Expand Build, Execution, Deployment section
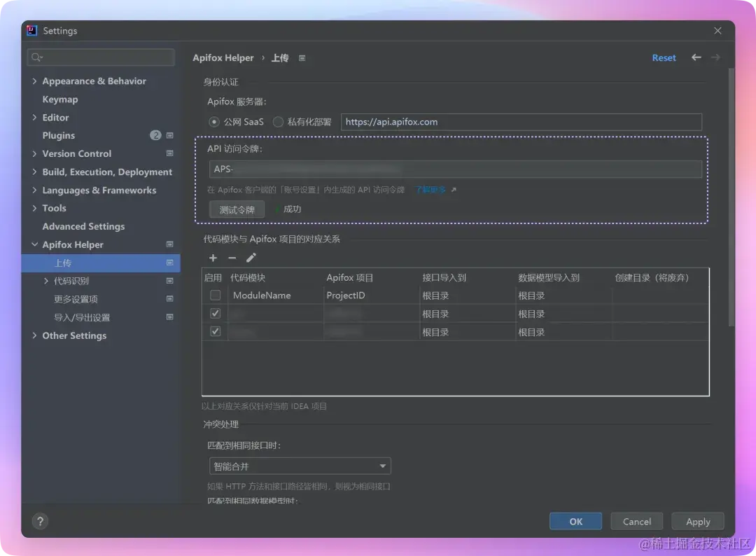The width and height of the screenshot is (756, 556). point(34,172)
